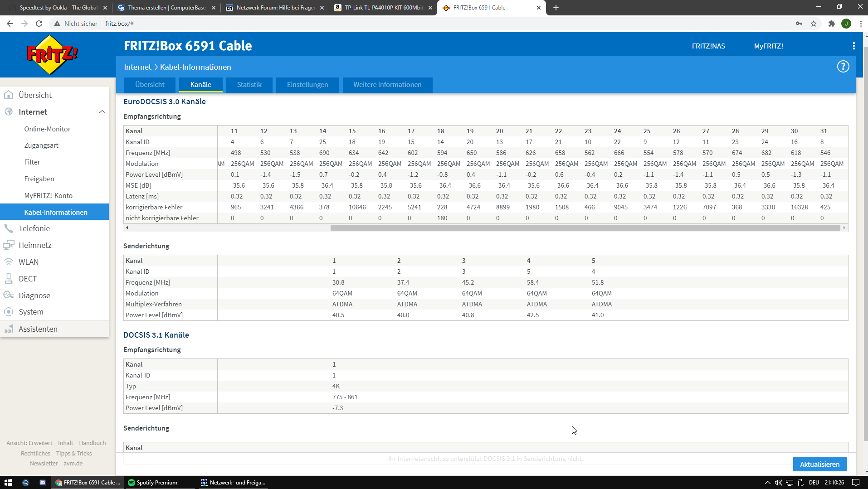The image size is (868, 489).
Task: Open MyFRITZ!-Konto in the sidebar
Action: coord(49,196)
